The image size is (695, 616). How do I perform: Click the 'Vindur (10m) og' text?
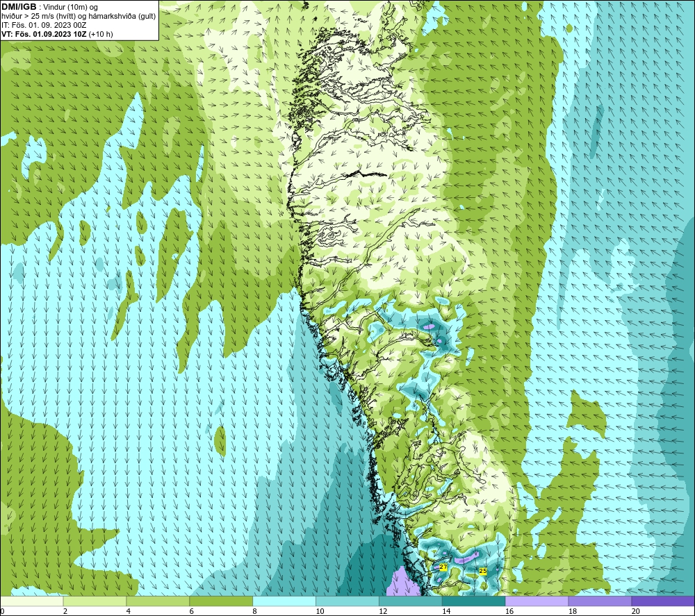[70, 7]
